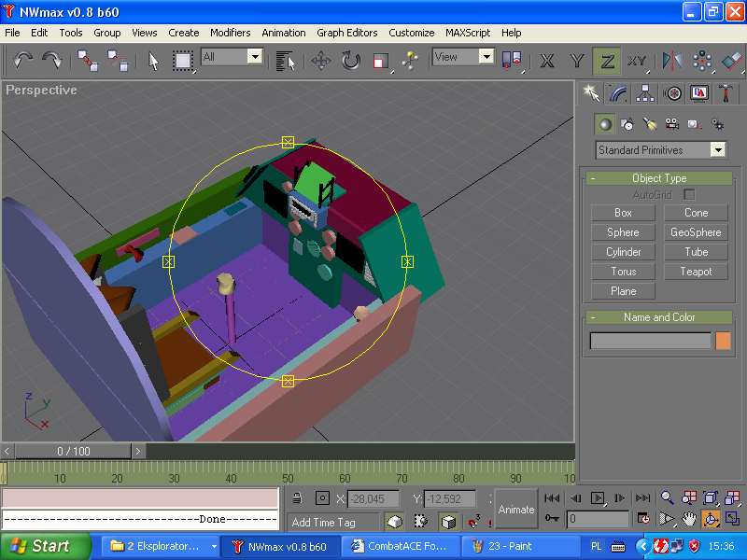Open the Modify panel tab
This screenshot has height=560, width=747.
617,93
